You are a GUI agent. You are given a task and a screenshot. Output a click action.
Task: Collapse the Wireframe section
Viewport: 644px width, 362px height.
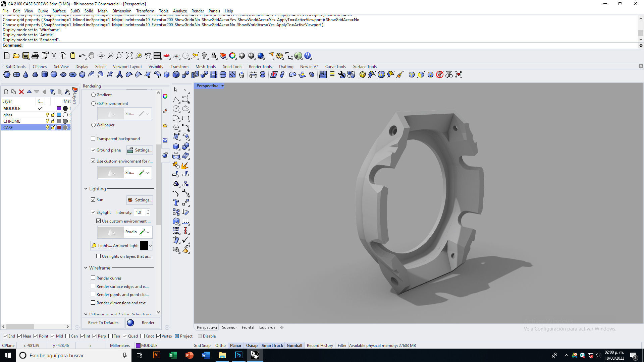[x=86, y=268]
